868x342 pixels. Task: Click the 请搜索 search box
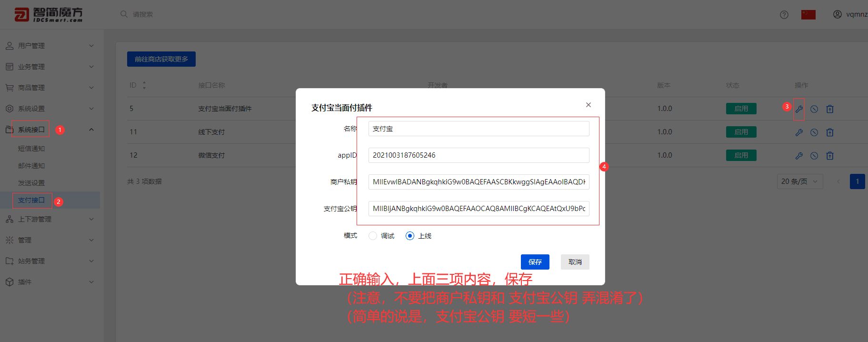pos(143,14)
